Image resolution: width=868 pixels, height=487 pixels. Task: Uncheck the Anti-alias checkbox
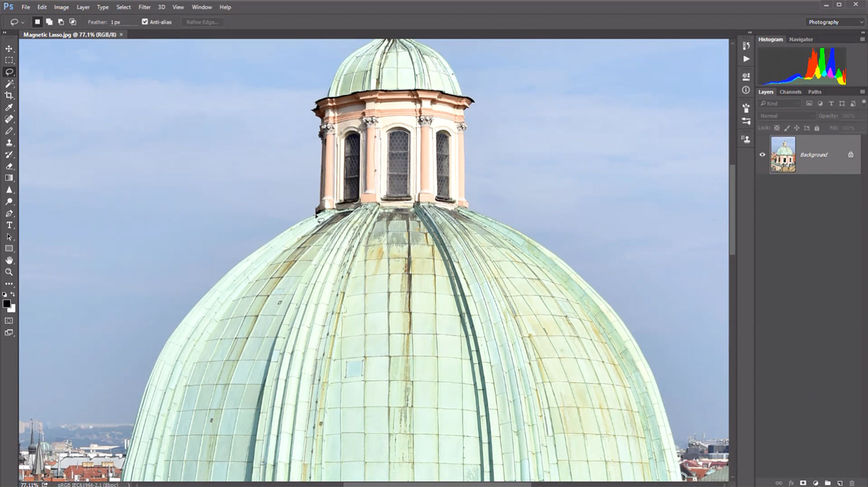145,22
